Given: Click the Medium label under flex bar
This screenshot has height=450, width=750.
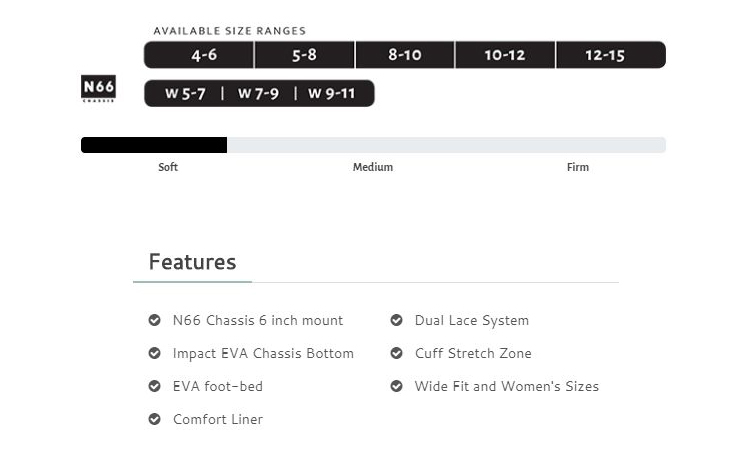Looking at the screenshot, I should pos(373,167).
